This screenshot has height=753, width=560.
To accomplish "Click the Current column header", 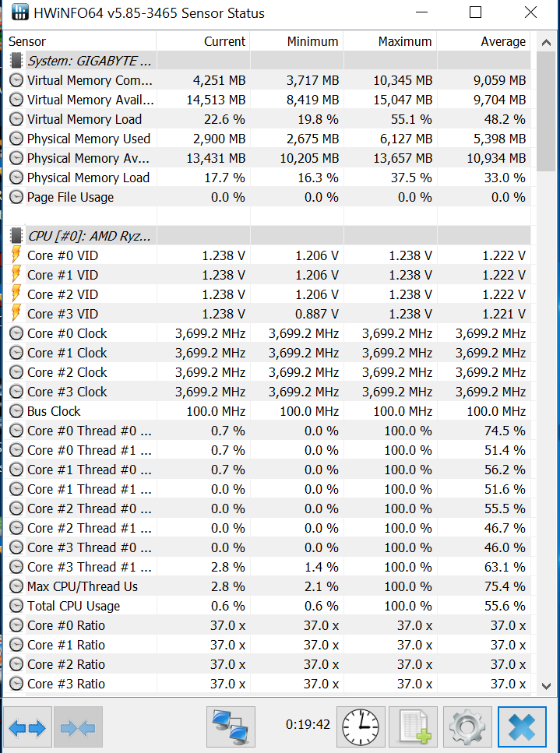I will 204,41.
